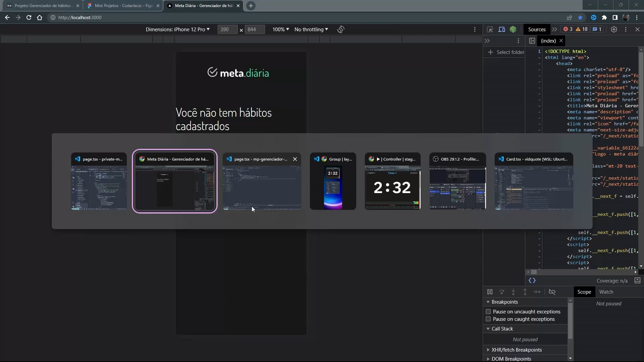The height and width of the screenshot is (362, 644).
Task: Toggle the sources navigator sidebar icon
Action: click(x=532, y=41)
